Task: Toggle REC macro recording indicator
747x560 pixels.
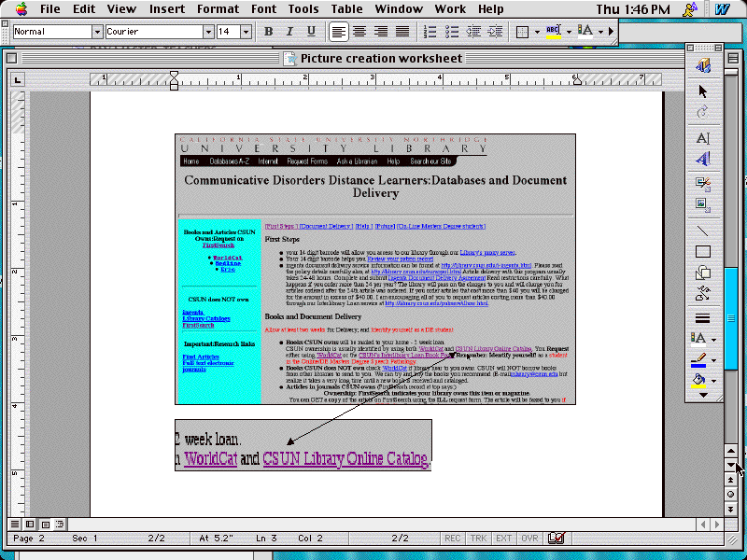Action: tap(452, 539)
